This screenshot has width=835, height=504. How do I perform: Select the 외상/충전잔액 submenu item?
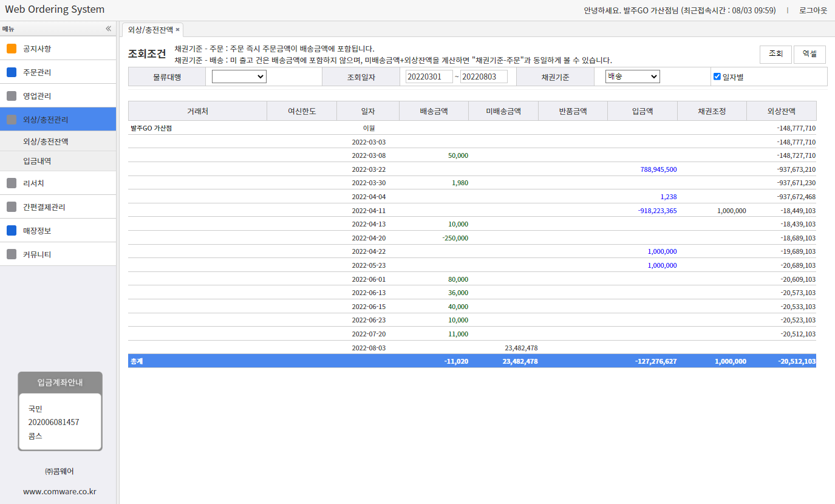[46, 141]
